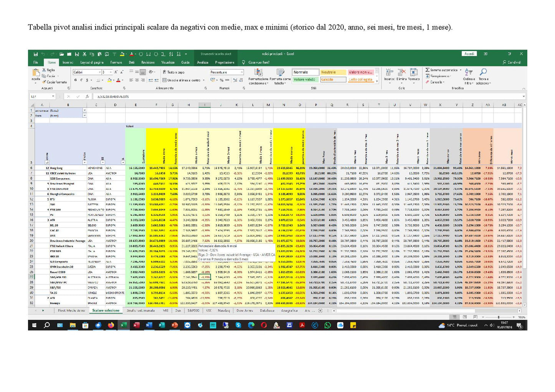The width and height of the screenshot is (555, 392).
Task: Apply the Calcolo cell style
Action: point(333,79)
